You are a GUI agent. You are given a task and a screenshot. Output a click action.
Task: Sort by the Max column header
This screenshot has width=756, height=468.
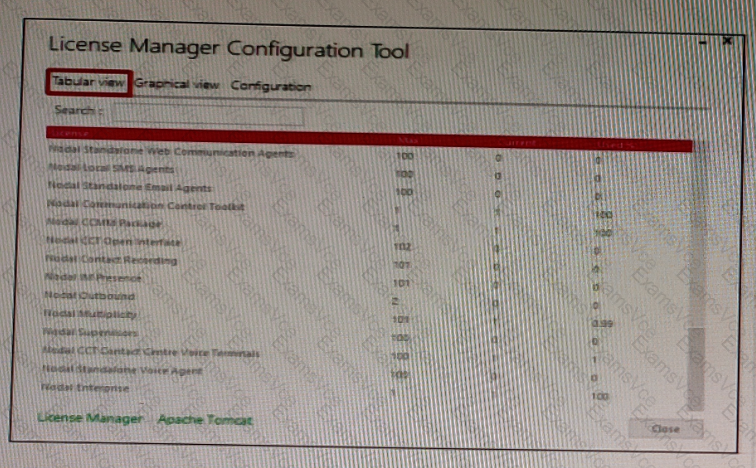[407, 139]
